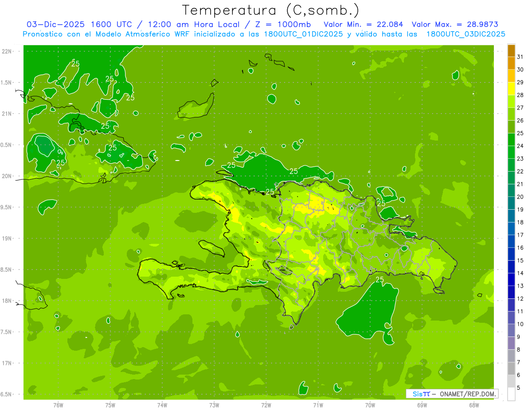Click the longitude label "72W"

(x=266, y=405)
